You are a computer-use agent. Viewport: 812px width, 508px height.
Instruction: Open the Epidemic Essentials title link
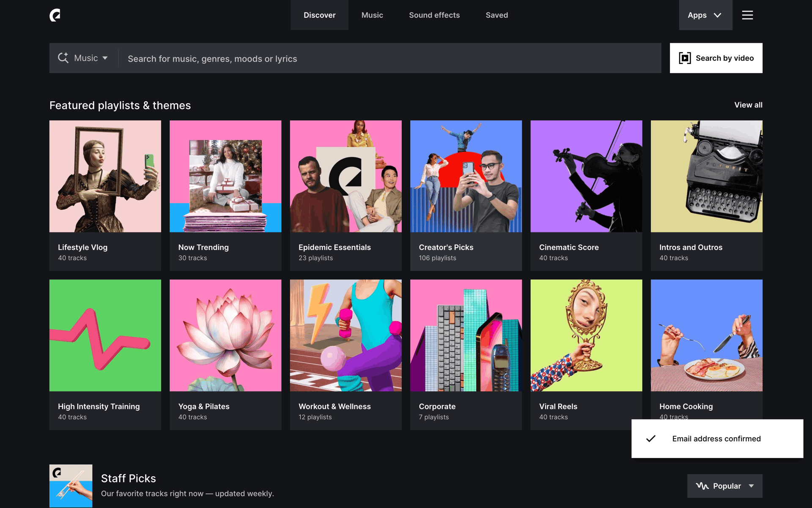[335, 247]
